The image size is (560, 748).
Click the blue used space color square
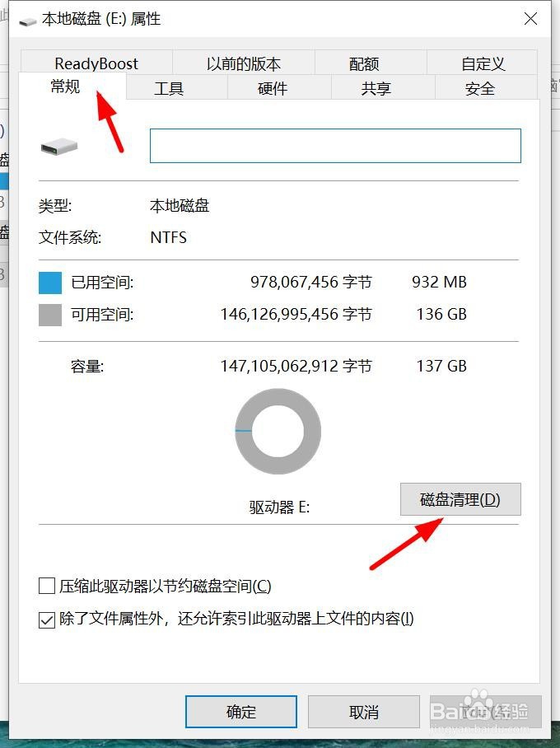[x=50, y=283]
